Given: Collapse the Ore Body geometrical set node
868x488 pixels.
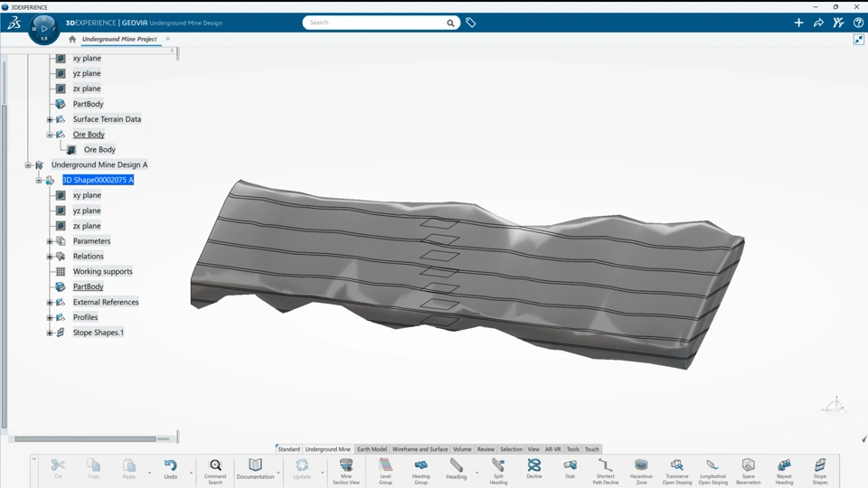Looking at the screenshot, I should 49,135.
